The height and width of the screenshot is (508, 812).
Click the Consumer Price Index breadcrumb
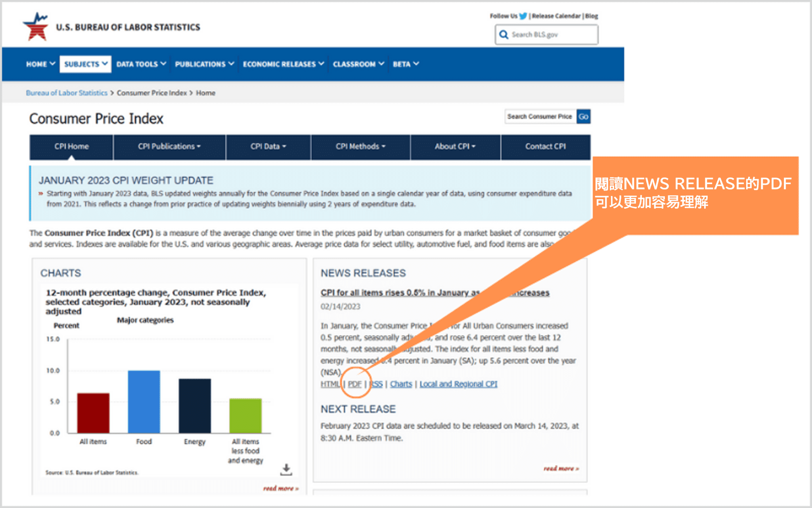coord(151,93)
